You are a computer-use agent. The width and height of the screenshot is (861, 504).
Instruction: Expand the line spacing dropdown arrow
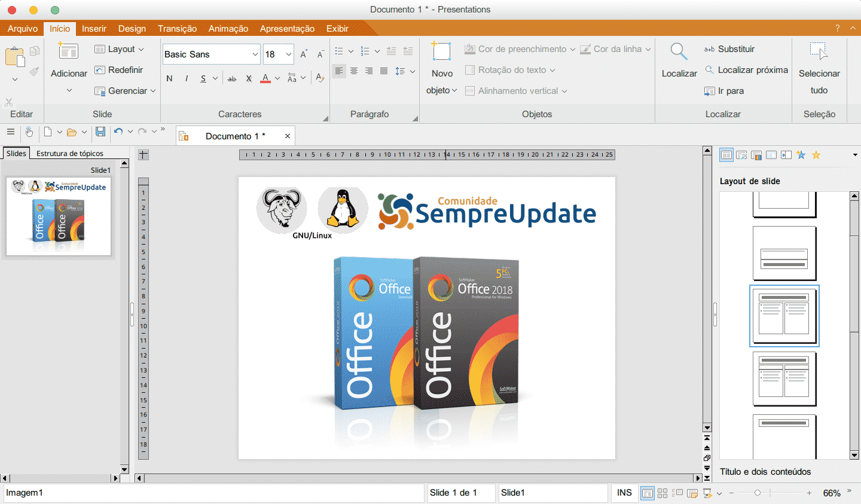coord(413,71)
